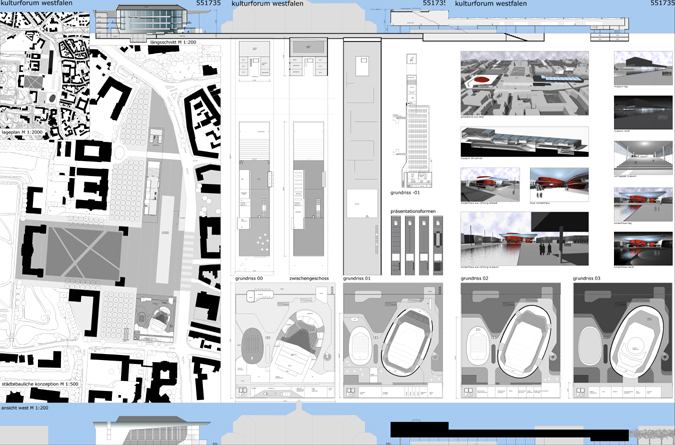
Task: Select the grundriss 01 oval floor plan
Action: pyautogui.click(x=395, y=340)
